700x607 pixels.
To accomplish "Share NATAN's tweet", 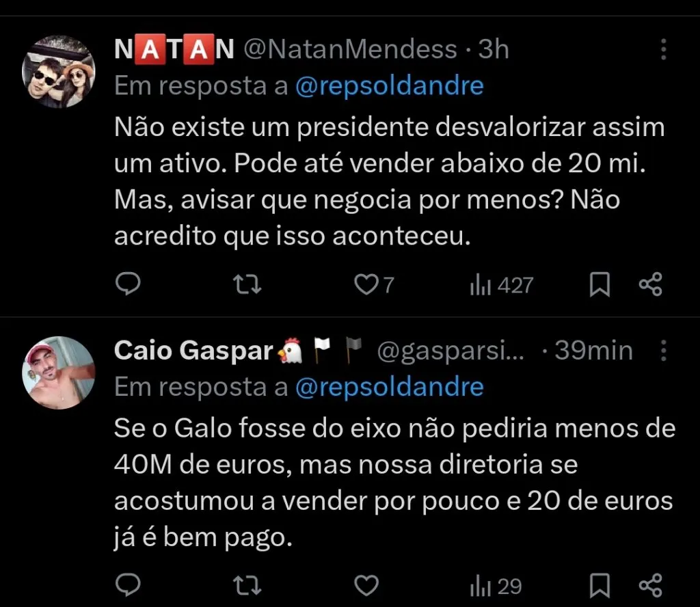I will [649, 284].
